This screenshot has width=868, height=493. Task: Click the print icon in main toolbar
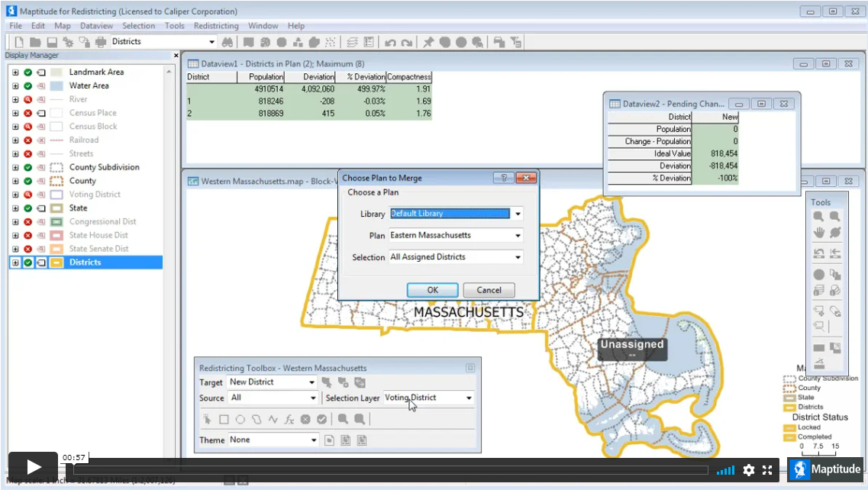tap(100, 42)
